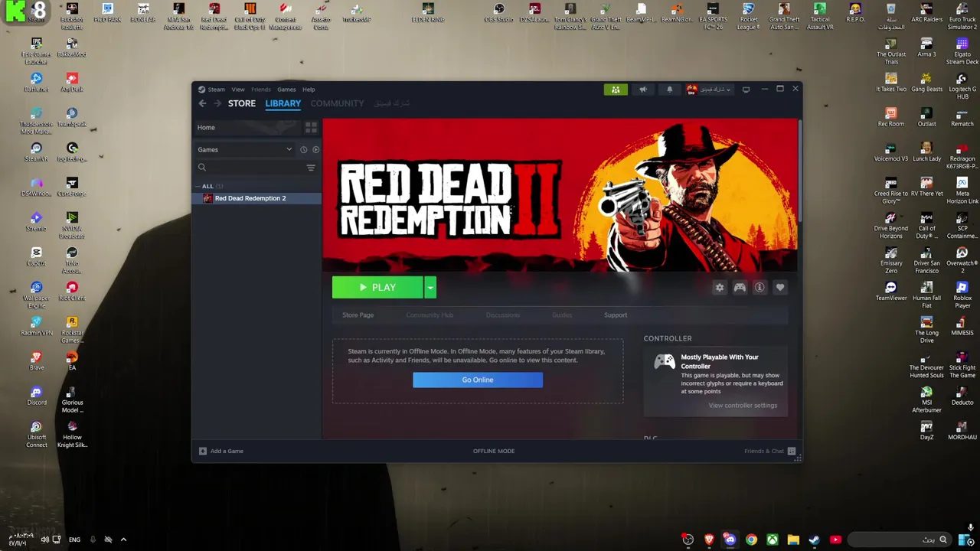This screenshot has width=980, height=551.
Task: Select the Buckshot Roulette desktop icon
Action: (x=72, y=17)
